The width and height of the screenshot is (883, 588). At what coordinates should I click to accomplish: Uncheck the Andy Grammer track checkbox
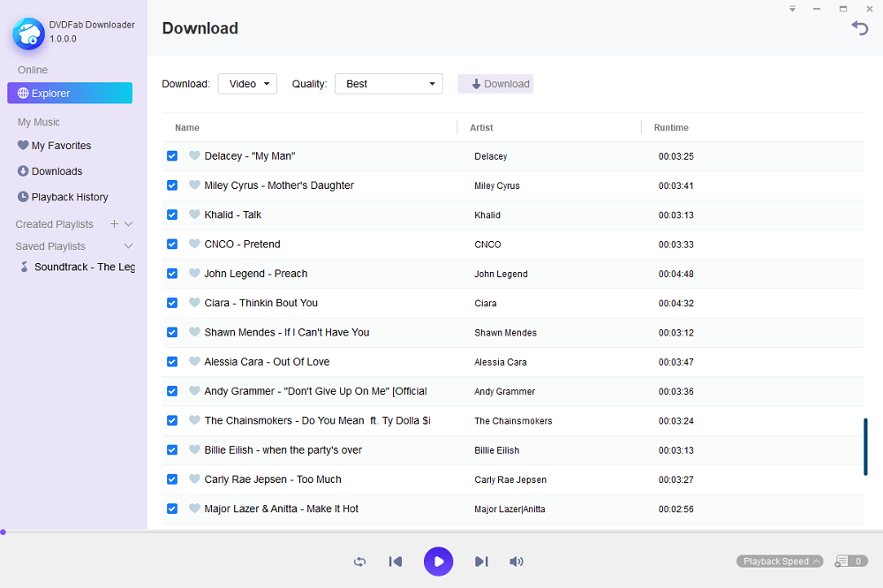click(x=172, y=391)
